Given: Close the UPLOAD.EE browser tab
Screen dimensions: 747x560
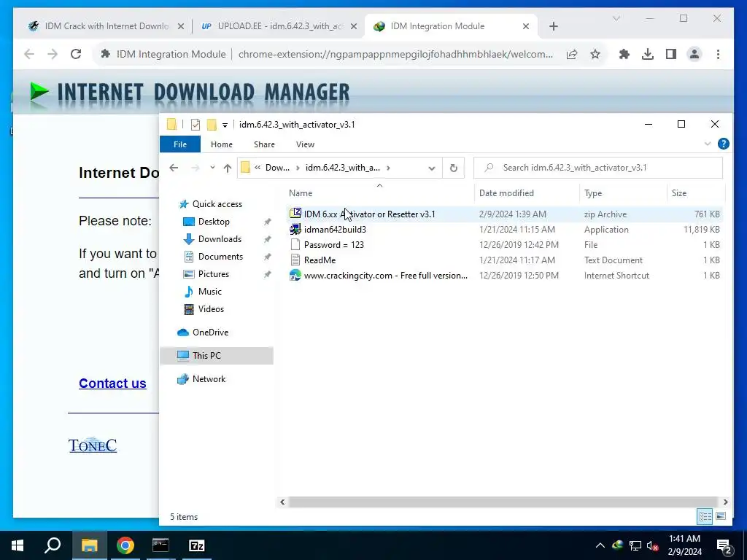Looking at the screenshot, I should (354, 26).
